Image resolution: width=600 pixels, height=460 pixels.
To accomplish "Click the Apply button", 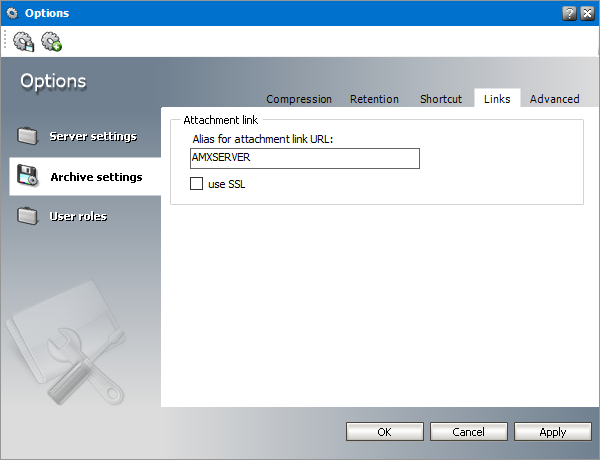I will click(x=553, y=432).
